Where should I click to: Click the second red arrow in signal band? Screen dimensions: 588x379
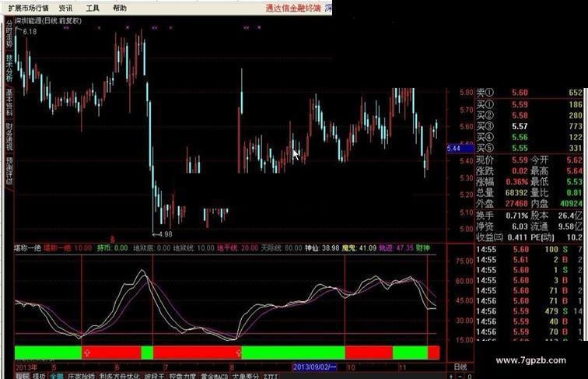(x=239, y=353)
